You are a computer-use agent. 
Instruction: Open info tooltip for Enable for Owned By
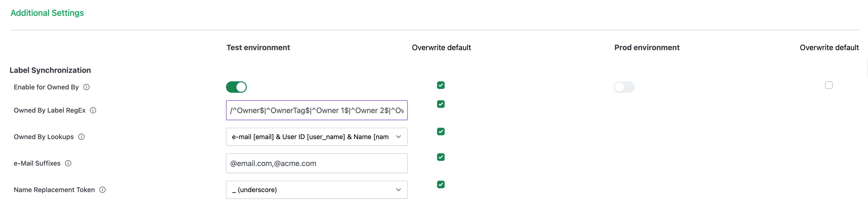point(87,87)
